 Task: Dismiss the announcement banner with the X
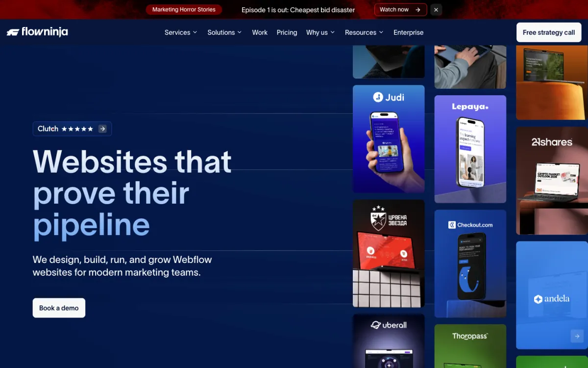[436, 10]
